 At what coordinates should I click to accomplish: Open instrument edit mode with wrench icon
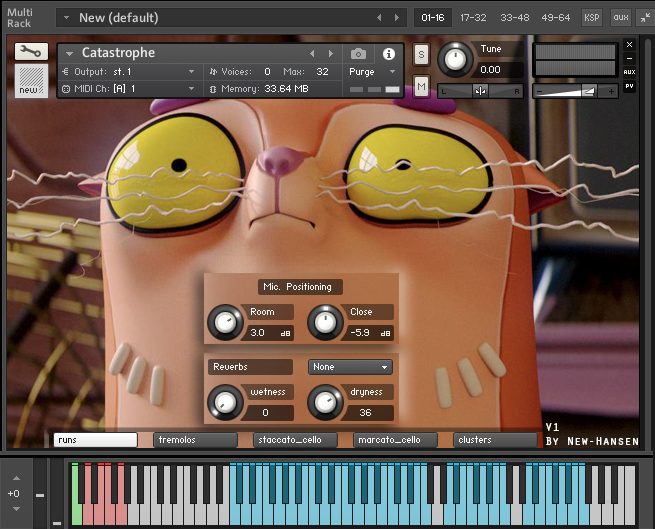(x=31, y=51)
